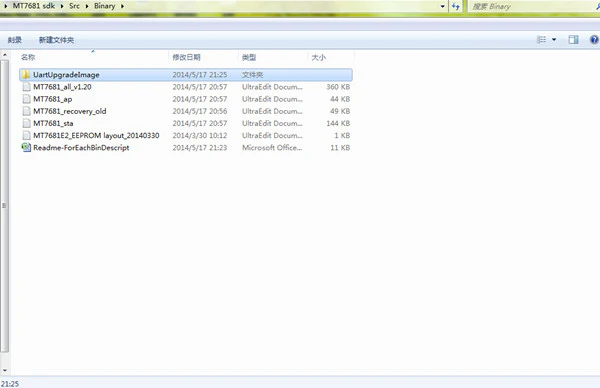Viewport: 600px width, 388px height.
Task: Click the navigation pane scroll up arrow
Action: (x=5, y=55)
